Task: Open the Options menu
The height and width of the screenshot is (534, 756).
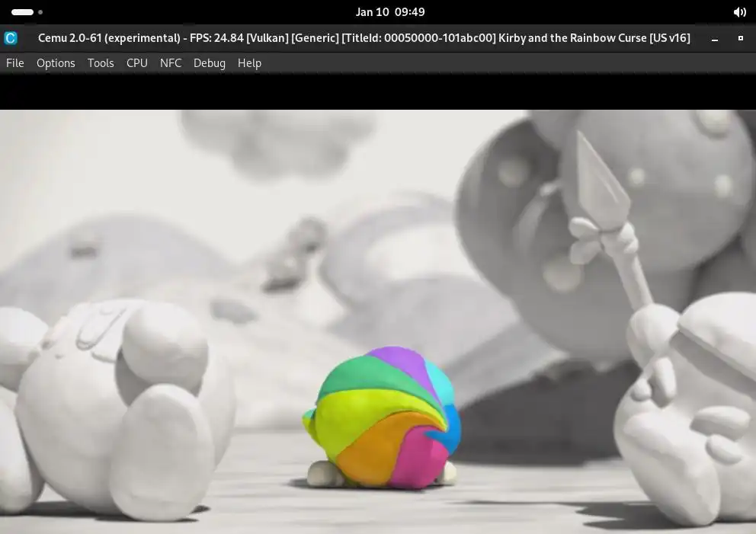Action: [56, 63]
